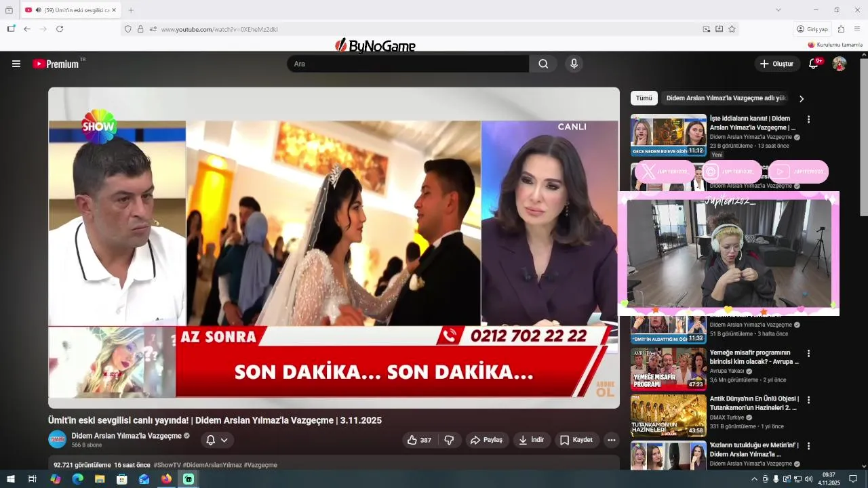Screen dimensions: 868x488
Task: Bookmark page with star icon
Action: coord(732,29)
